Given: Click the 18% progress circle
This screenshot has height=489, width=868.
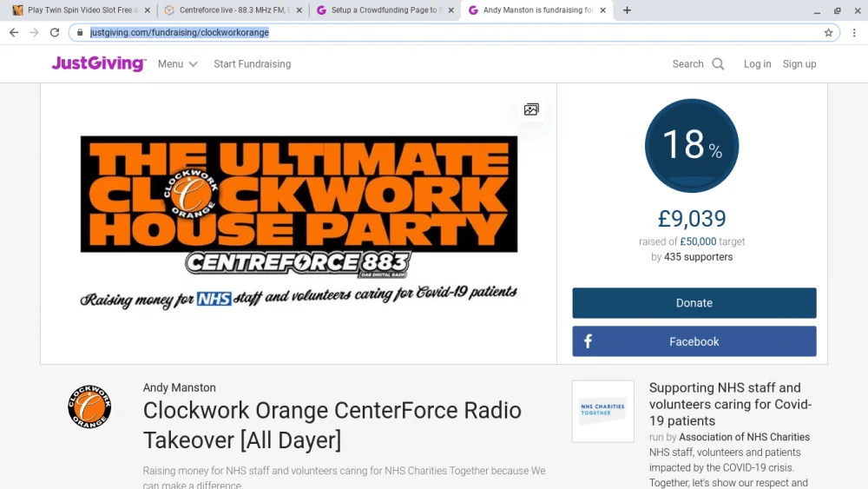Looking at the screenshot, I should point(692,146).
